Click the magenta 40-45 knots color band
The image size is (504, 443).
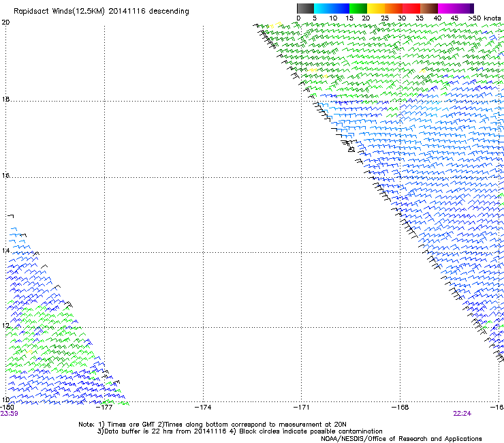(x=447, y=8)
